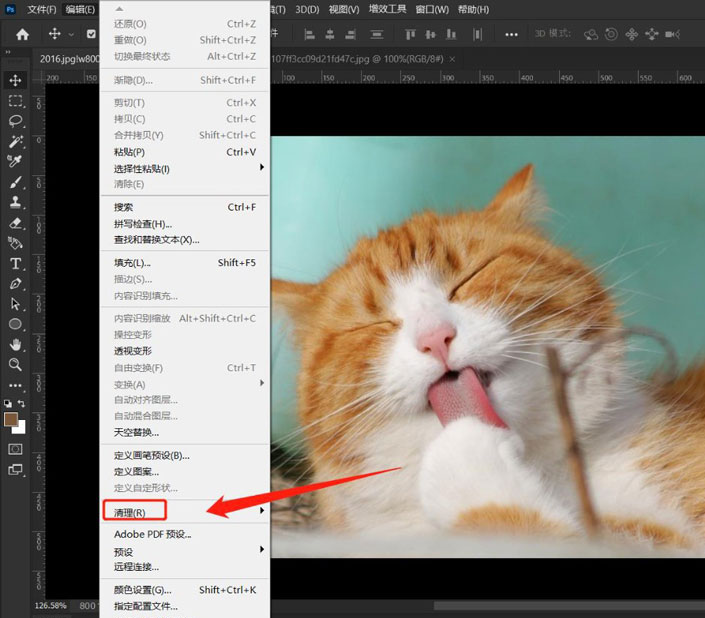Swap foreground and background colors
This screenshot has width=705, height=618.
pos(23,404)
